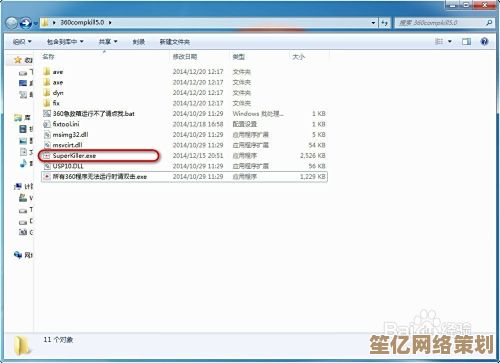This screenshot has height=363, width=500.
Task: Click the 2014/12/15 20:51 date of SuperKiller.exe
Action: pos(198,156)
